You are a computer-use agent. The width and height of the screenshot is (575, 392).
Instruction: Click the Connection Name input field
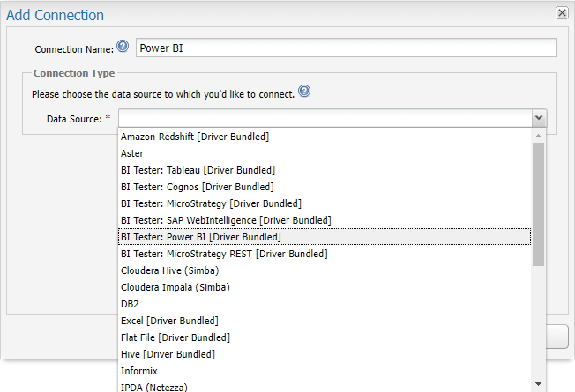pos(347,48)
